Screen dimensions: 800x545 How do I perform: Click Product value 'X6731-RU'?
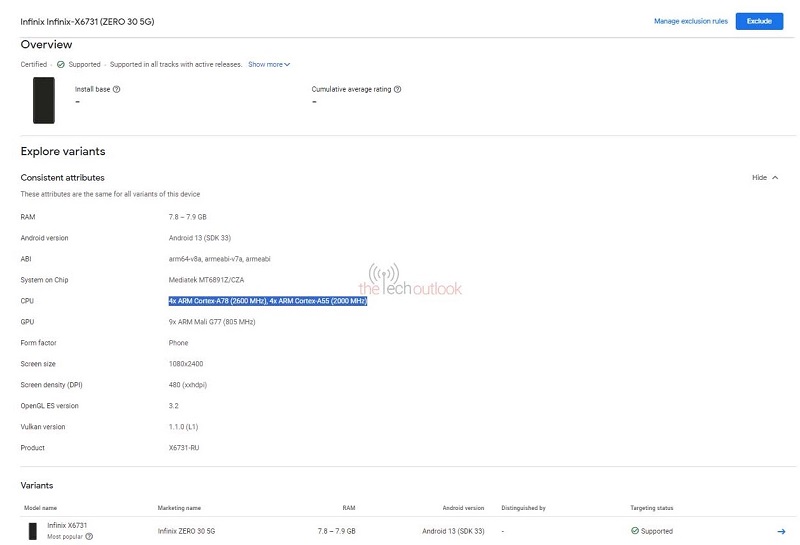tap(184, 448)
